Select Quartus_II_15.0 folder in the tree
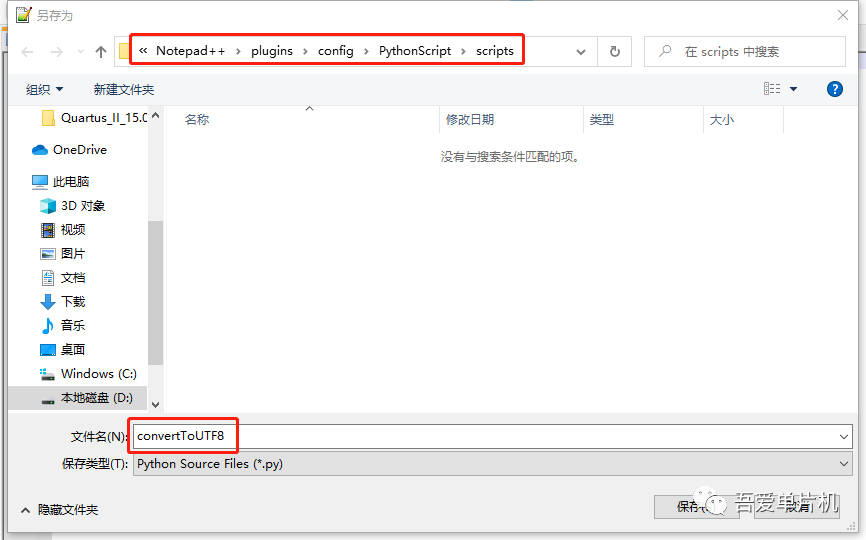Image resolution: width=866 pixels, height=540 pixels. click(94, 118)
